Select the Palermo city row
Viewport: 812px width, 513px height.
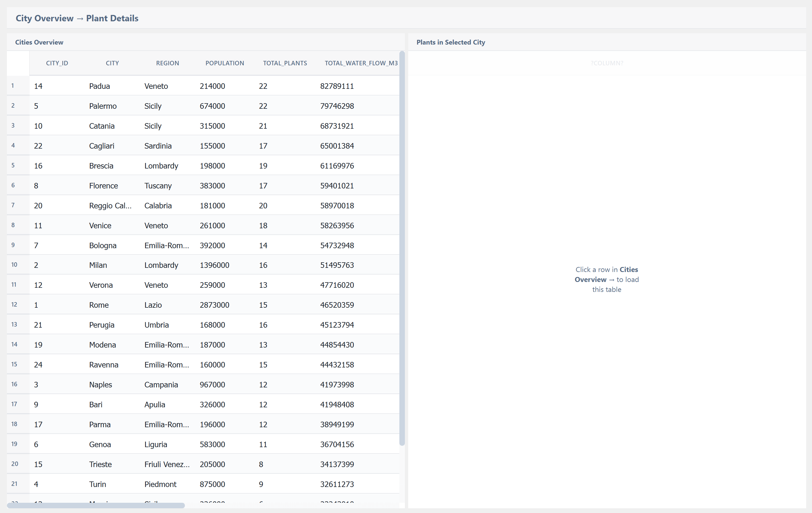[x=103, y=106]
